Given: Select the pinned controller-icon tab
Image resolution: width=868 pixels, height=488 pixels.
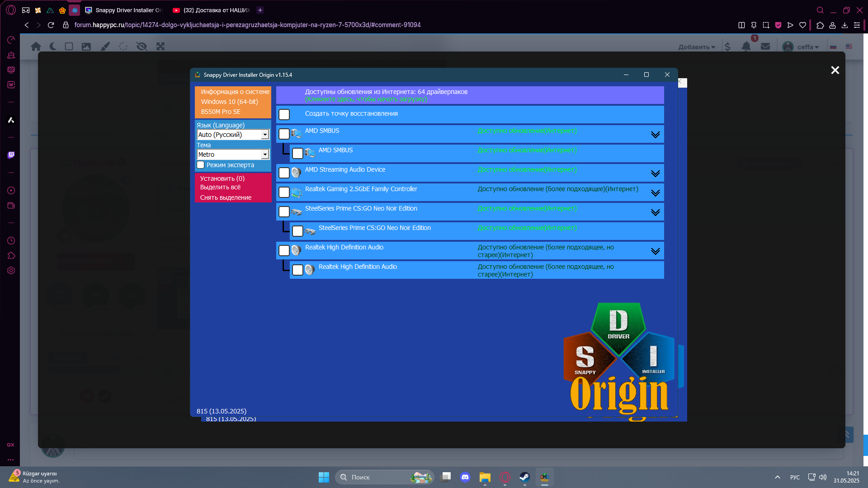Looking at the screenshot, I should click(x=26, y=10).
